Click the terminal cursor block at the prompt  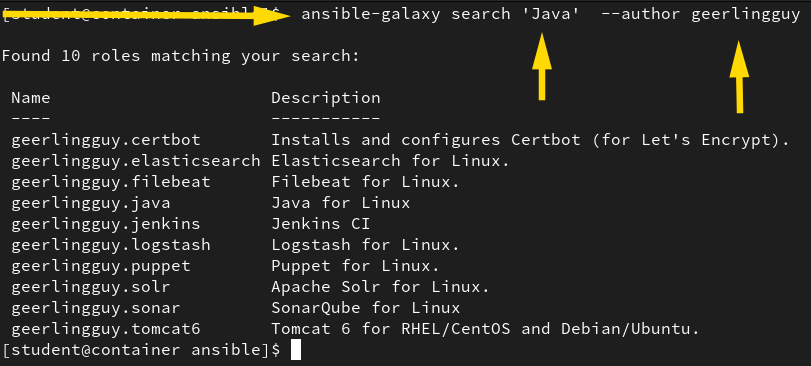pyautogui.click(x=295, y=350)
